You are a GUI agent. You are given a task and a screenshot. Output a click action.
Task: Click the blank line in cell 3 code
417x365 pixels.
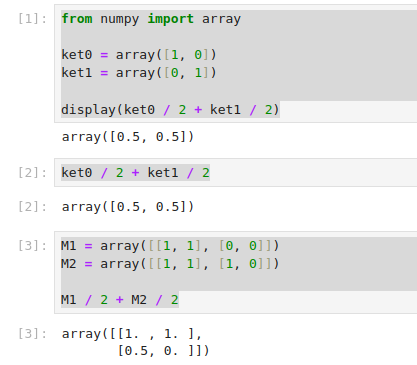[239, 282]
